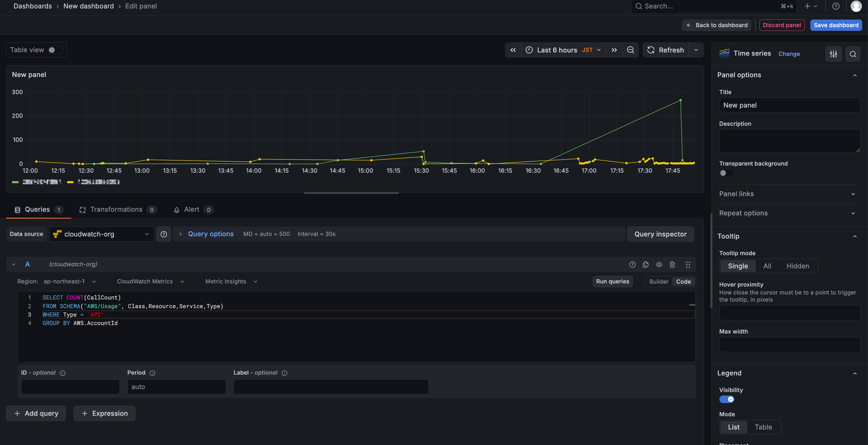Open the cloudwatch-org data source dropdown
Screen dimensions: 868x445
(101, 234)
